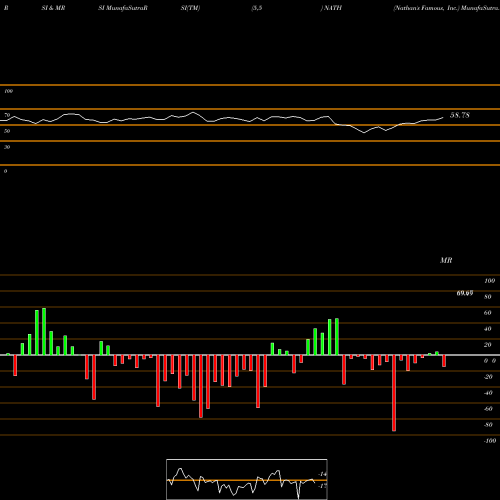Click the MR value label 69.69
This screenshot has height=500, width=500.
pos(465,293)
